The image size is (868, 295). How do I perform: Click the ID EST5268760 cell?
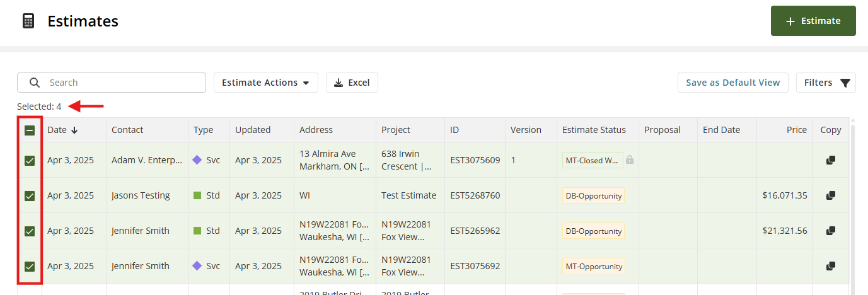475,195
